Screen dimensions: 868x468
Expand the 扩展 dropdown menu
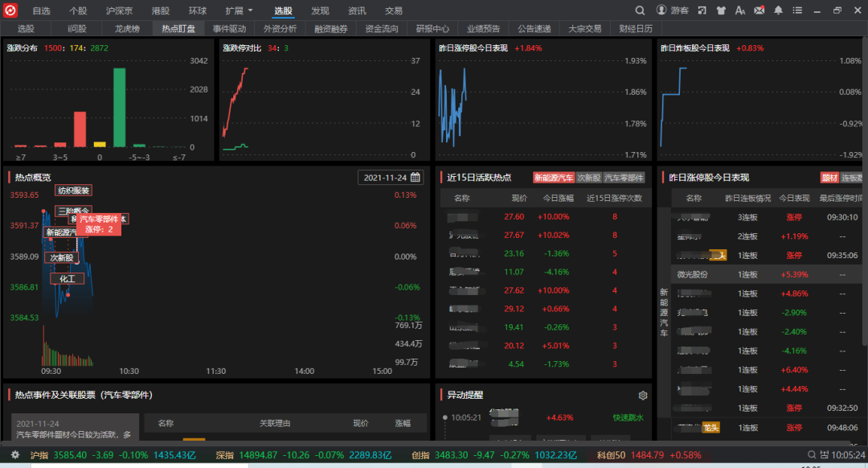pos(239,10)
